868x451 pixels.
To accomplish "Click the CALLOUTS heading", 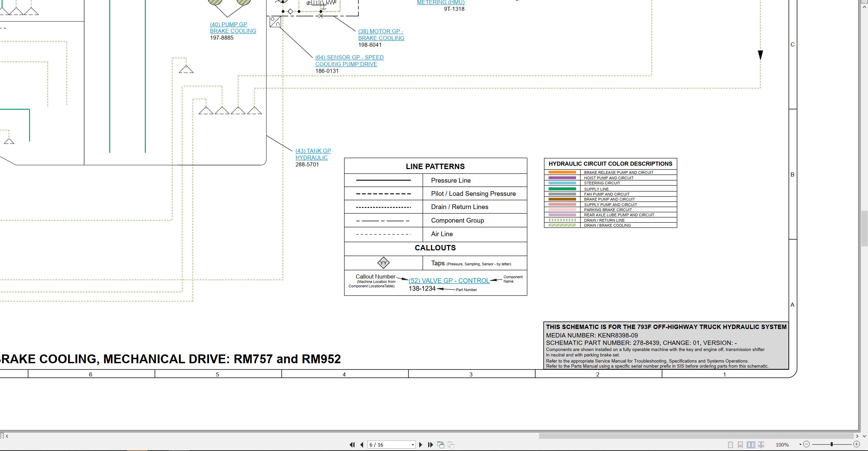I will [435, 248].
